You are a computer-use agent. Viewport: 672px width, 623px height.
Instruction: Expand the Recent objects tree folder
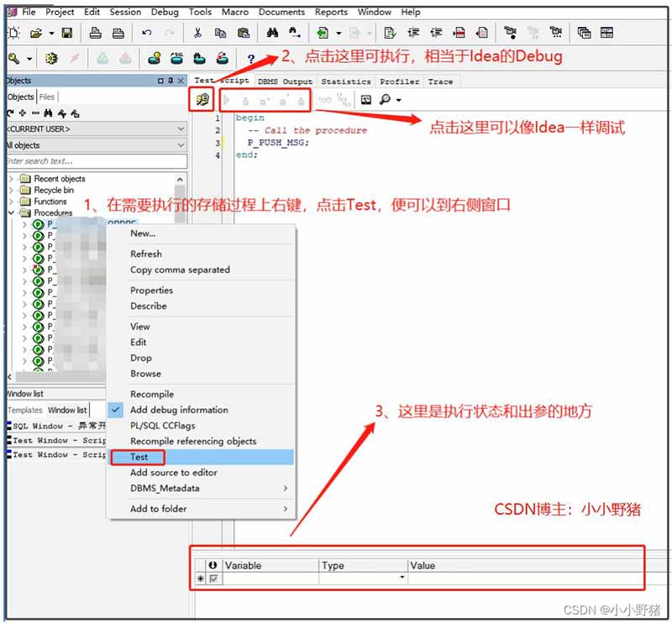(x=12, y=179)
